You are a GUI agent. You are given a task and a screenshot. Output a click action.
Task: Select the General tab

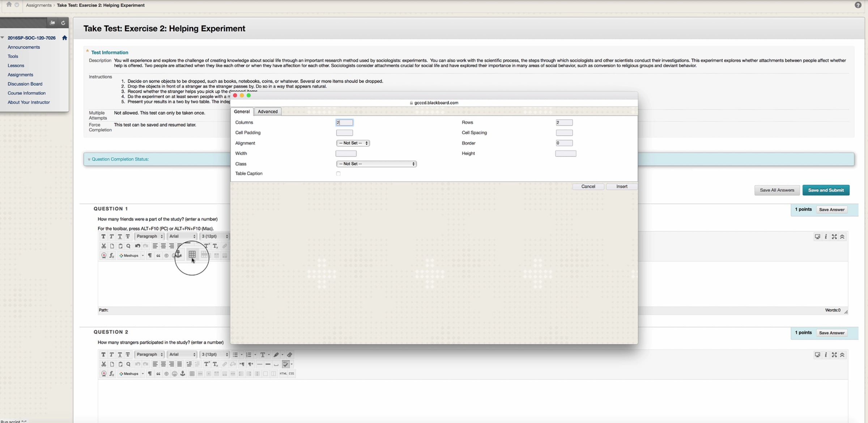coord(242,111)
